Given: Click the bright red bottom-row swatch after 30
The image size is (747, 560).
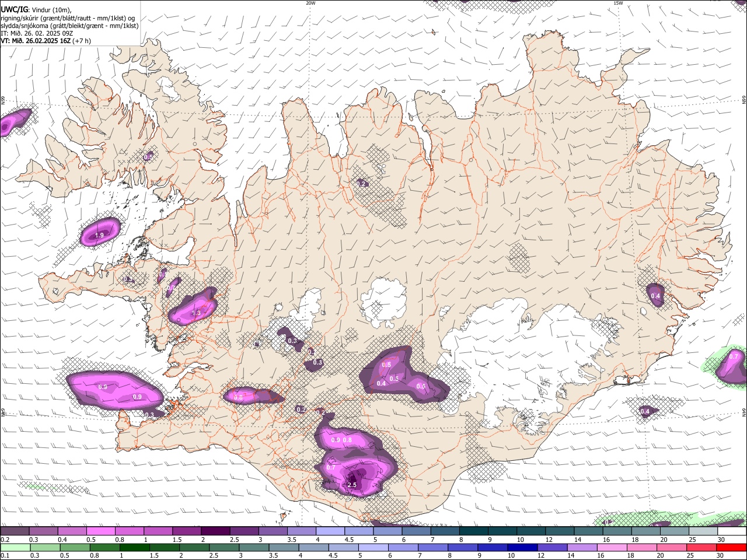Looking at the screenshot, I should click(x=732, y=547).
